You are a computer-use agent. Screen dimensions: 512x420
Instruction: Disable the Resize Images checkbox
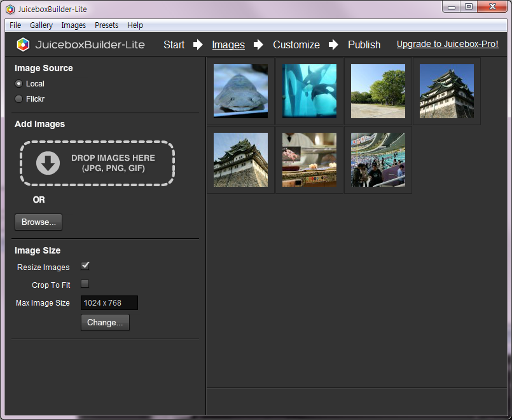coord(85,266)
